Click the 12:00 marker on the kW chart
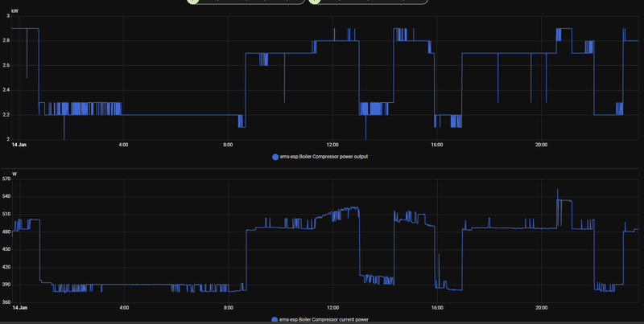The width and height of the screenshot is (644, 324). click(x=332, y=145)
